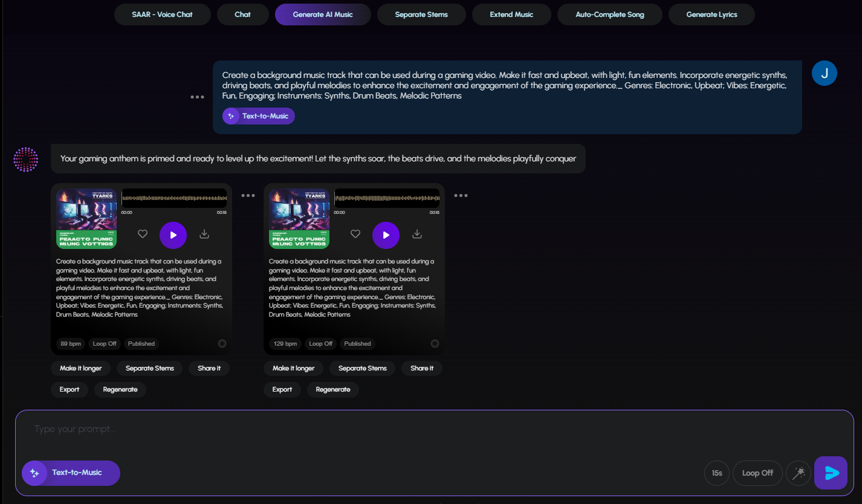
Task: Open the 15s duration selector
Action: pyautogui.click(x=717, y=473)
